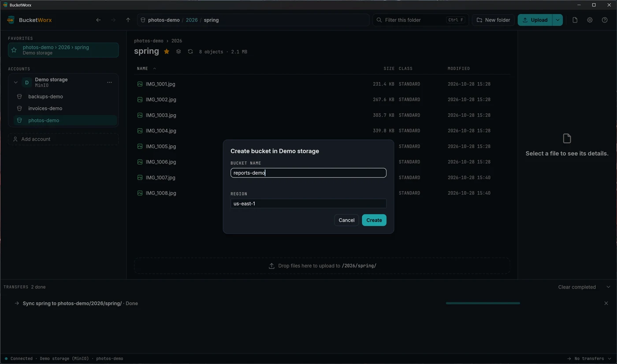Viewport: 617px width, 364px height.
Task: Toggle the favorite star next to spring
Action: 167,52
